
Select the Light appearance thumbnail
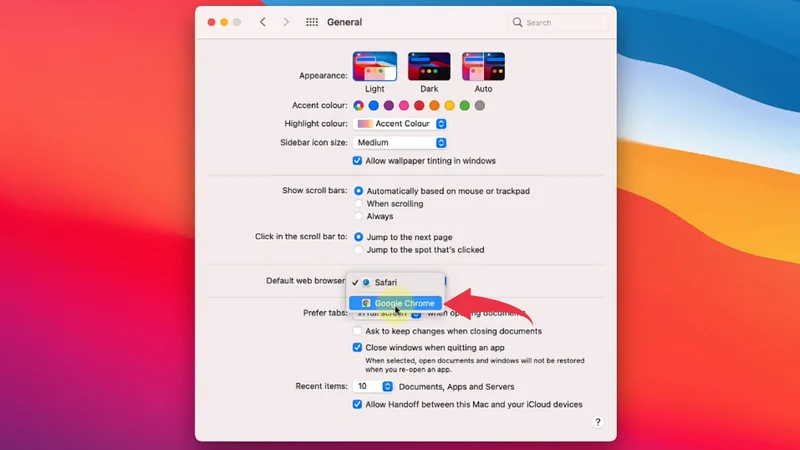click(375, 66)
